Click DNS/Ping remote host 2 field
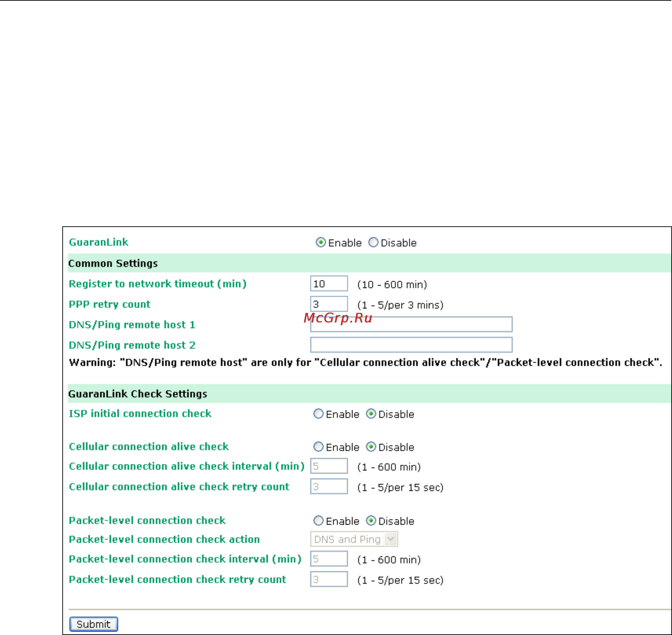Screen dimensions: 672x635 click(x=411, y=345)
